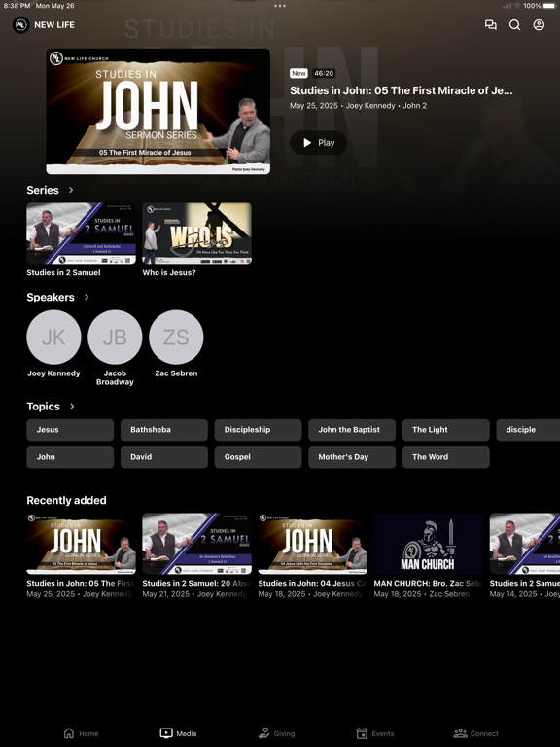The width and height of the screenshot is (560, 747).
Task: Tap the battery status icon
Action: 549,6
